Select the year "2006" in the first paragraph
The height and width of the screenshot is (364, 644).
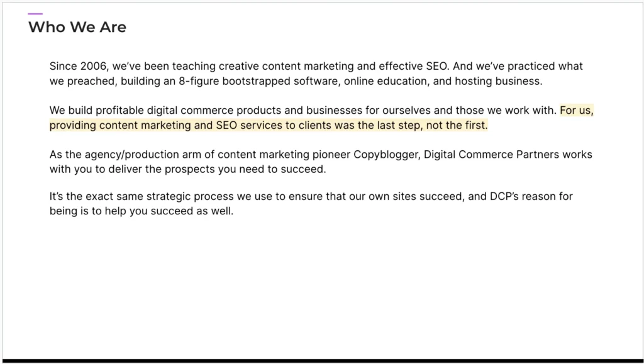pyautogui.click(x=94, y=66)
